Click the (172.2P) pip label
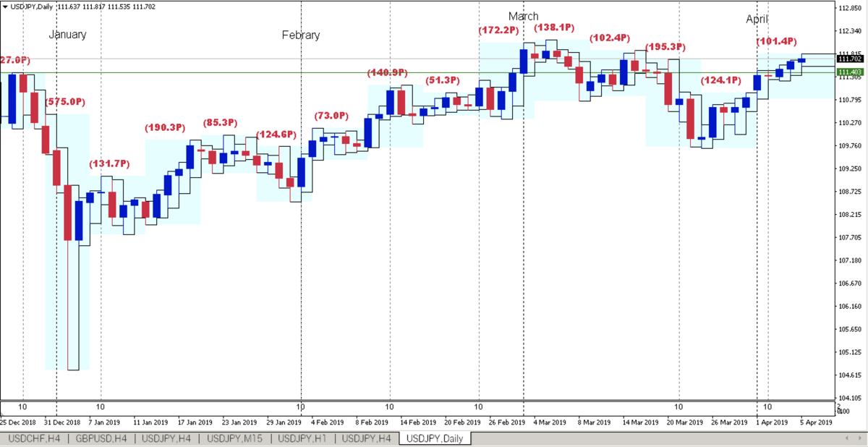This screenshot has width=868, height=447. pos(499,30)
